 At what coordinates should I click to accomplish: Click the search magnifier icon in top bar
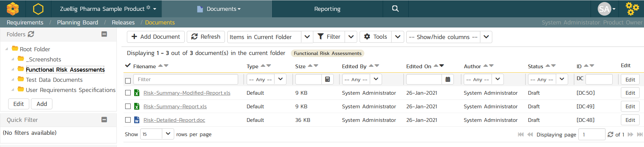tap(395, 9)
